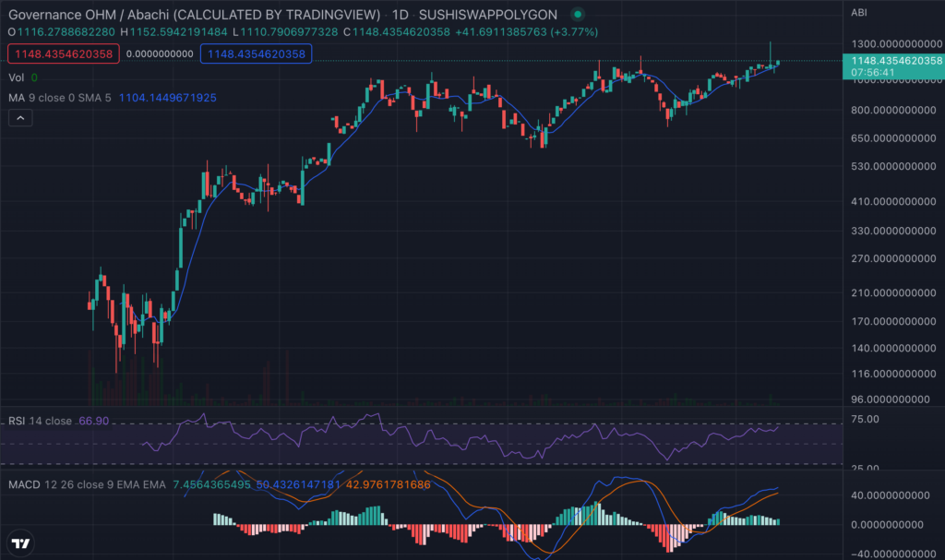Click the MACD −40.0000000000 axis label

point(893,554)
